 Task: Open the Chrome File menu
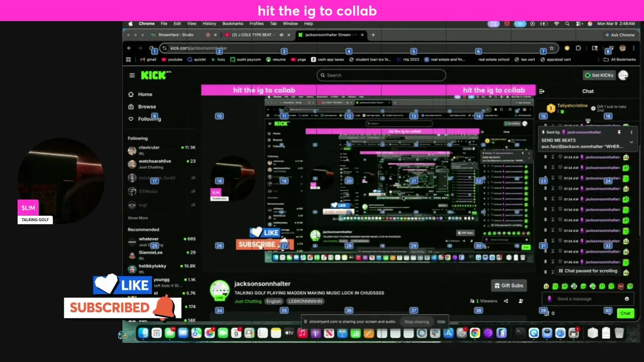[x=164, y=24]
